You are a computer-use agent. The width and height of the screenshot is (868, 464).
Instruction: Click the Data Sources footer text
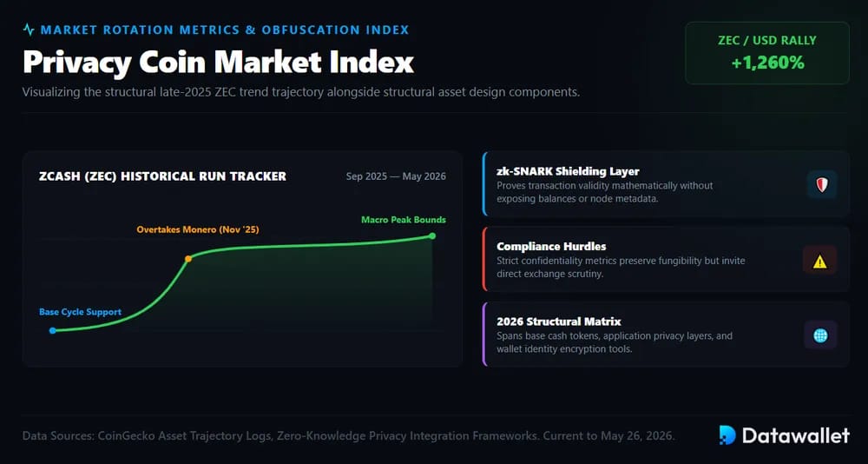click(x=349, y=435)
